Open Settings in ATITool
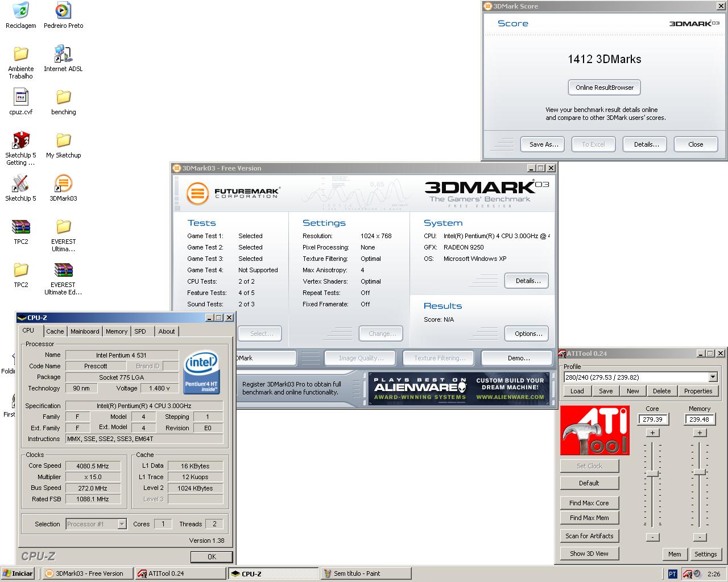This screenshot has height=582, width=728. pyautogui.click(x=705, y=554)
